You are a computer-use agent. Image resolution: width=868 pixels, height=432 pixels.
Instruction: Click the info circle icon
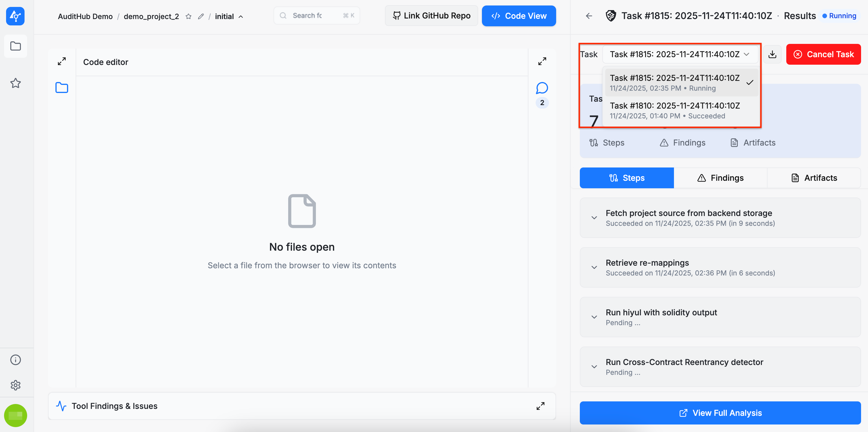(16, 360)
